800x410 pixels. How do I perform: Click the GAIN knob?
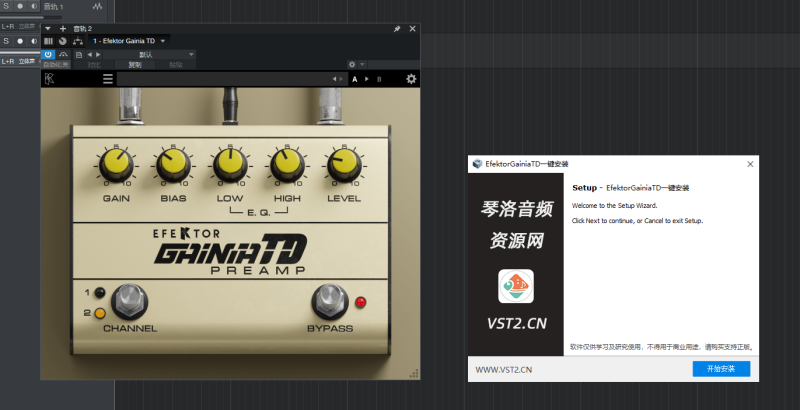pyautogui.click(x=115, y=164)
